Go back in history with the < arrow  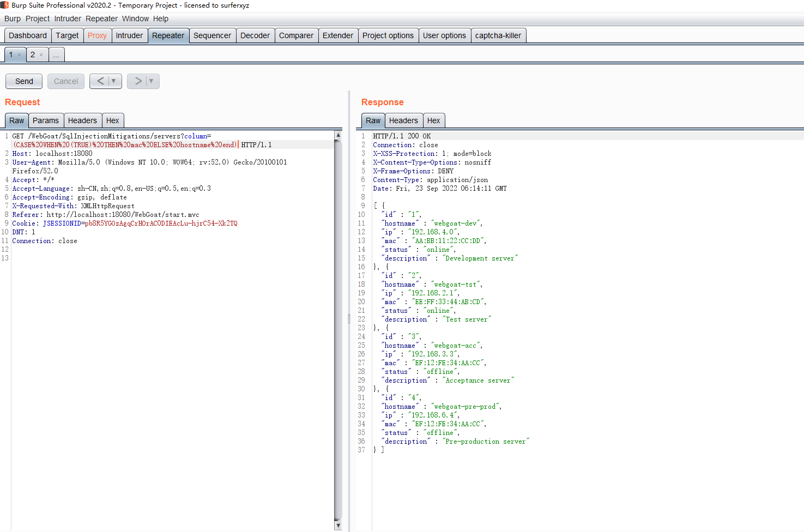pos(100,81)
